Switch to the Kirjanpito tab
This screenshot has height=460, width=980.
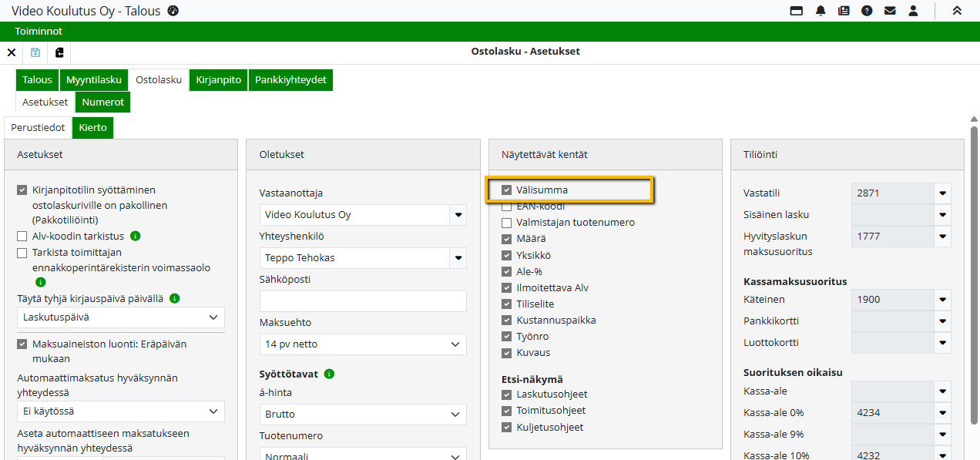(x=219, y=80)
